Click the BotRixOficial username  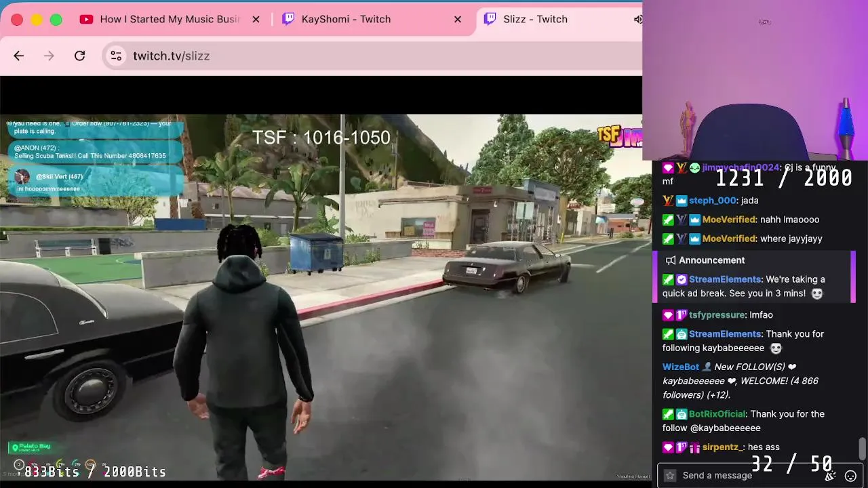(x=717, y=414)
